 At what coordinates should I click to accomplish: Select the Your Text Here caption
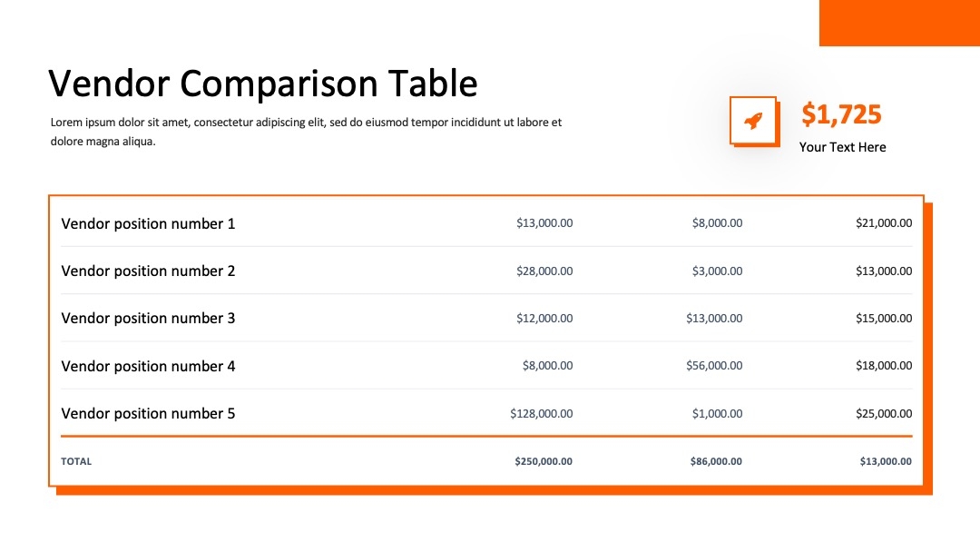(842, 147)
